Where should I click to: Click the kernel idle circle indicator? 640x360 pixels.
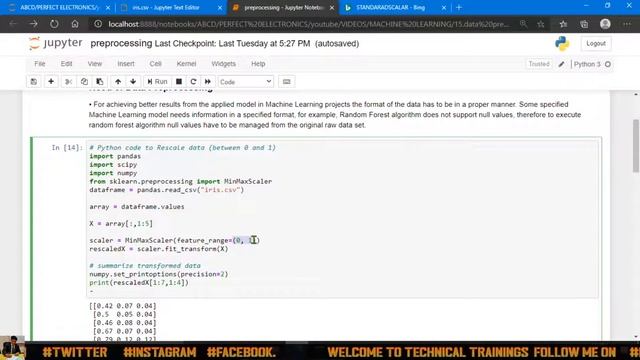click(608, 64)
